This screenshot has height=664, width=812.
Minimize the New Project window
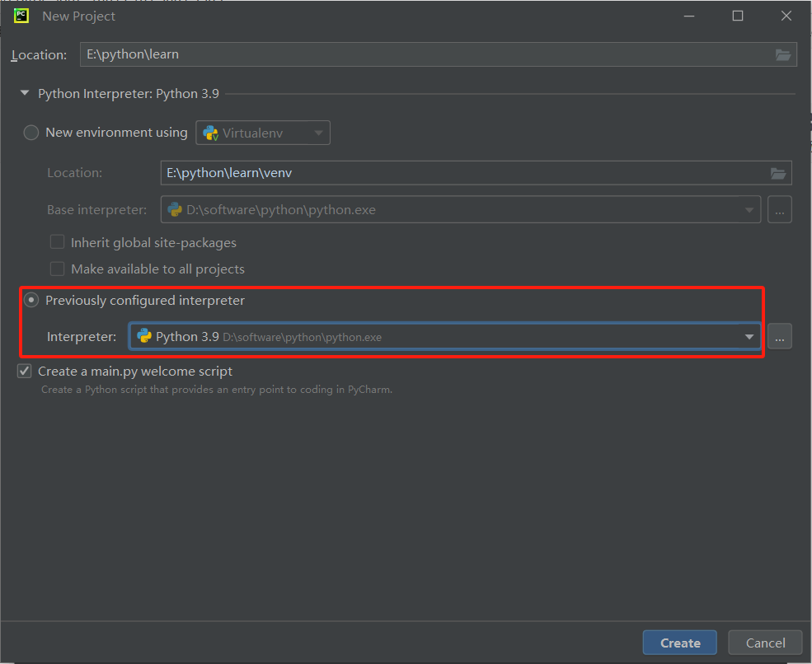(688, 16)
